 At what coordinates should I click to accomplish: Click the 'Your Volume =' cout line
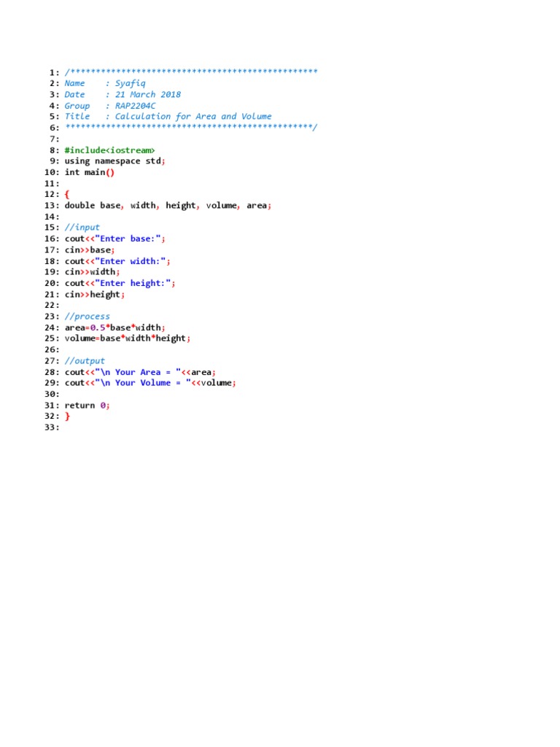point(150,383)
